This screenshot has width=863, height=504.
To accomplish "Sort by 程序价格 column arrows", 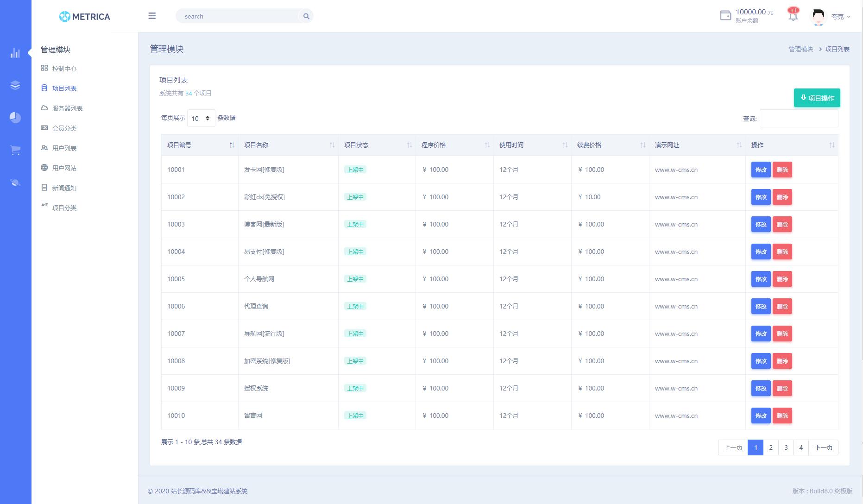I will coord(487,145).
